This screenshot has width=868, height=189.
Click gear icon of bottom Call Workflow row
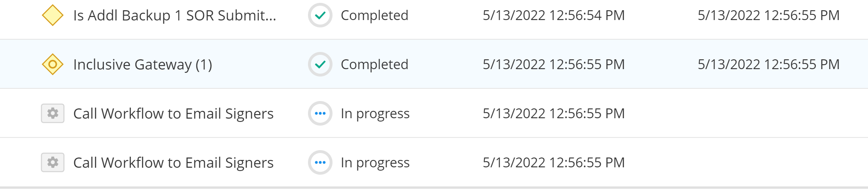[x=53, y=162]
